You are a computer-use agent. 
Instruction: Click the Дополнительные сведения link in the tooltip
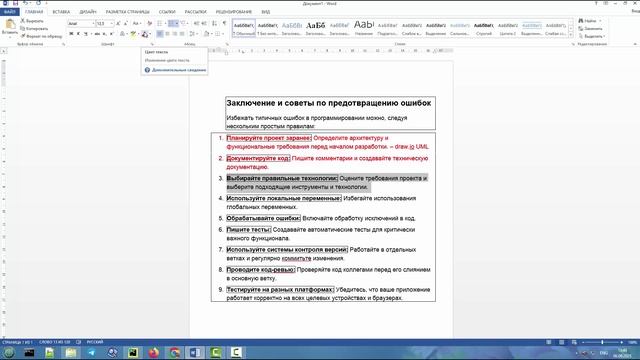(179, 70)
